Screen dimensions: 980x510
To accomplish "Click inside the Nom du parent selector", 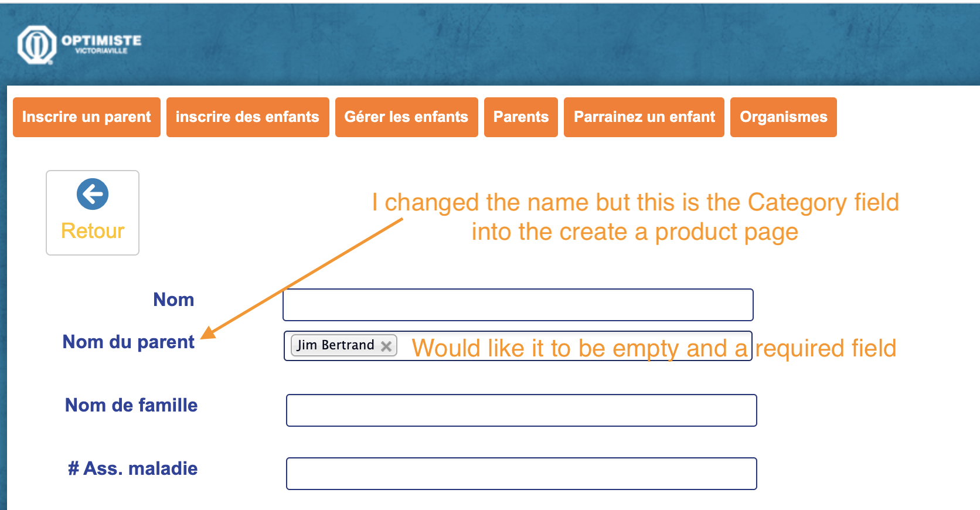I will coord(574,346).
